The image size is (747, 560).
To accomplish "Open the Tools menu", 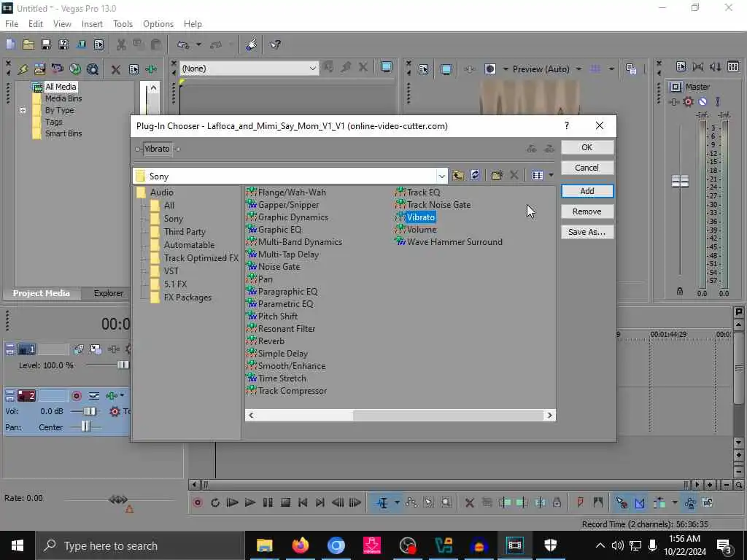I will tap(123, 24).
